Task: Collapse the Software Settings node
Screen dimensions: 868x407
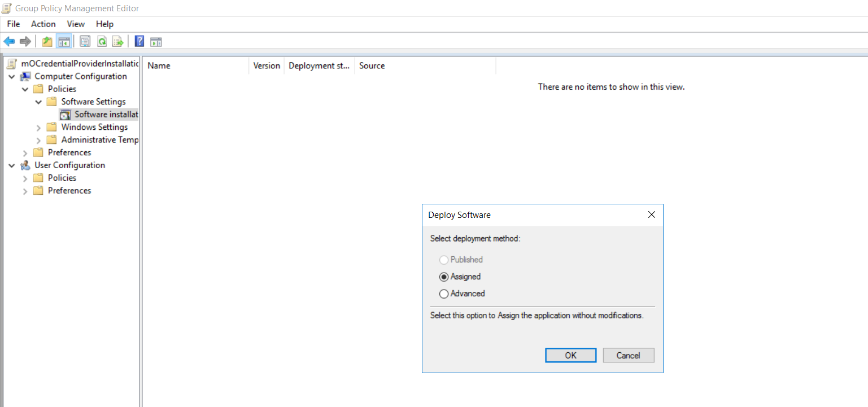Action: [x=38, y=102]
